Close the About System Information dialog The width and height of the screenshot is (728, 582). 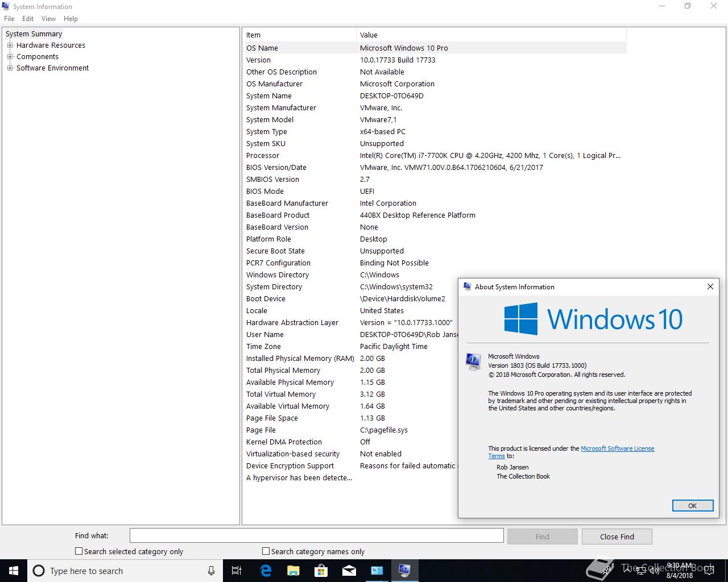tap(710, 286)
